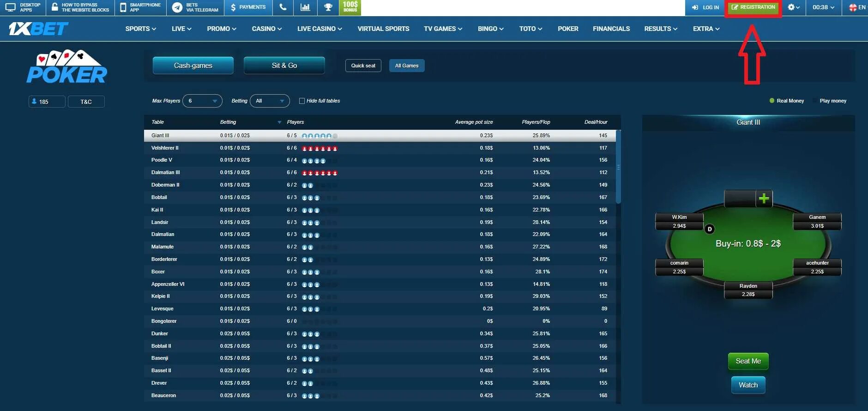Click the dealer D chip
The height and width of the screenshot is (411, 868).
710,229
